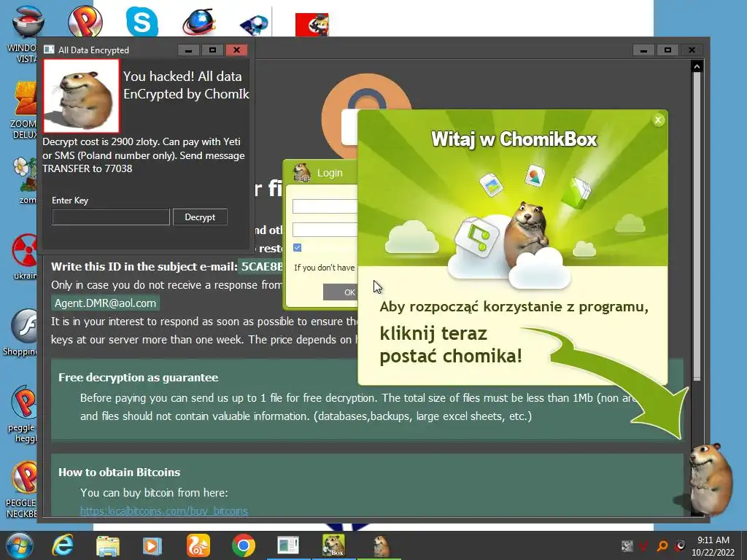Image resolution: width=747 pixels, height=560 pixels.
Task: Open the blue bird icon beside globe icon
Action: tap(254, 24)
